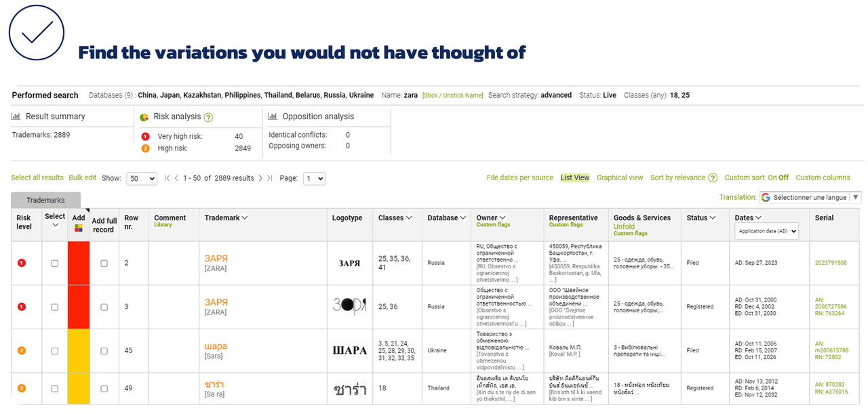Jump to the first results page arrow
Screen dimensions: 868x414
(167, 178)
